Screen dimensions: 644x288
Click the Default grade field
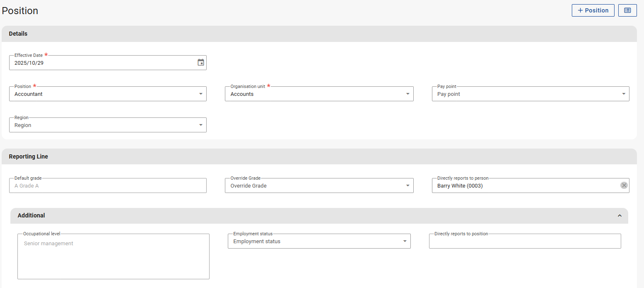(107, 185)
